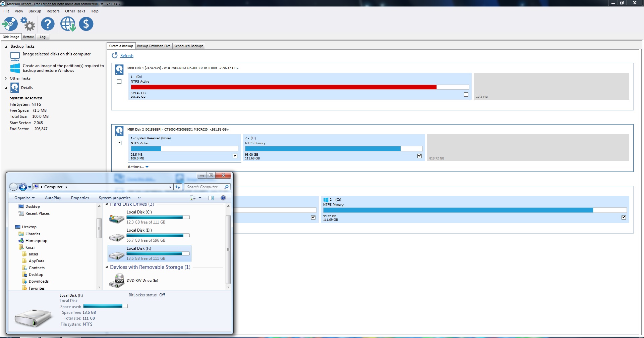Screen dimensions: 644x338
Task: Click the Search Computer input field
Action: coord(204,187)
